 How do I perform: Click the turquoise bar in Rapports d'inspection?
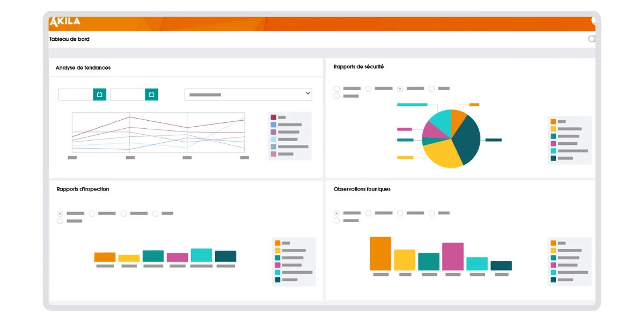click(x=201, y=255)
